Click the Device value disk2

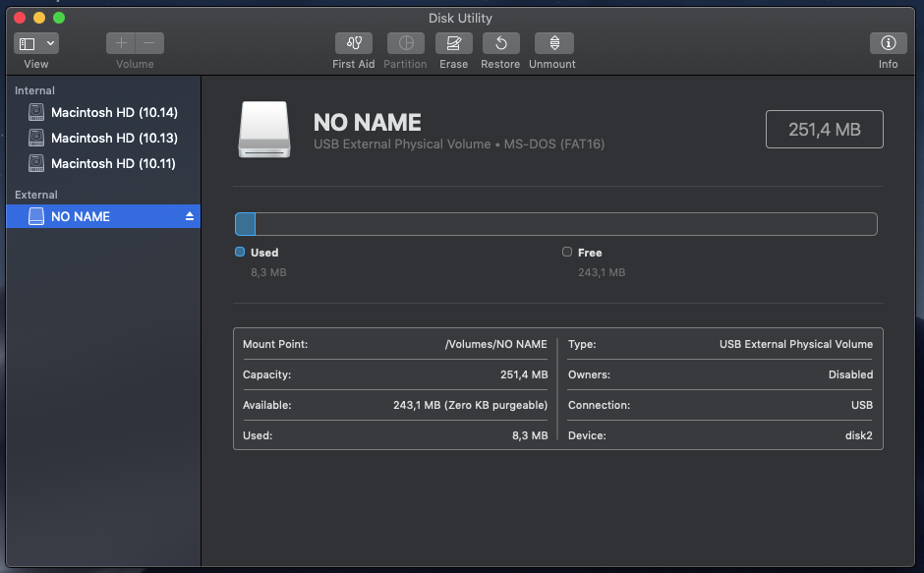coord(859,435)
